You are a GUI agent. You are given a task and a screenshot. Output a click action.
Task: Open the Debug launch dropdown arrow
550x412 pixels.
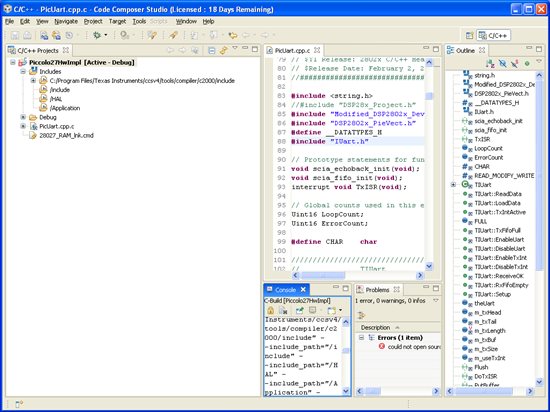coord(106,35)
